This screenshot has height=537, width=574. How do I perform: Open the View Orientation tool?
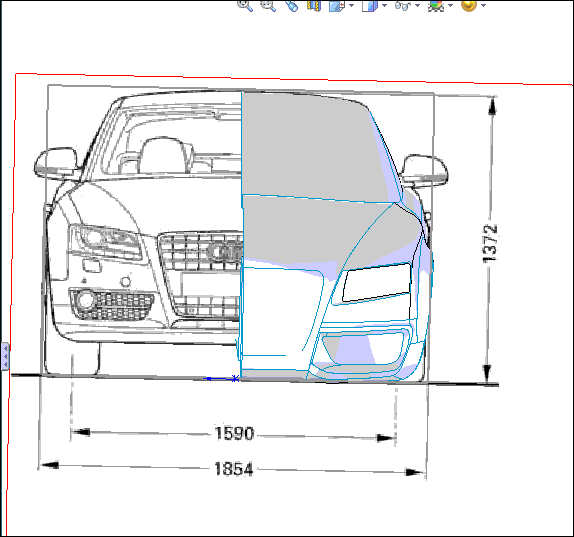point(336,5)
